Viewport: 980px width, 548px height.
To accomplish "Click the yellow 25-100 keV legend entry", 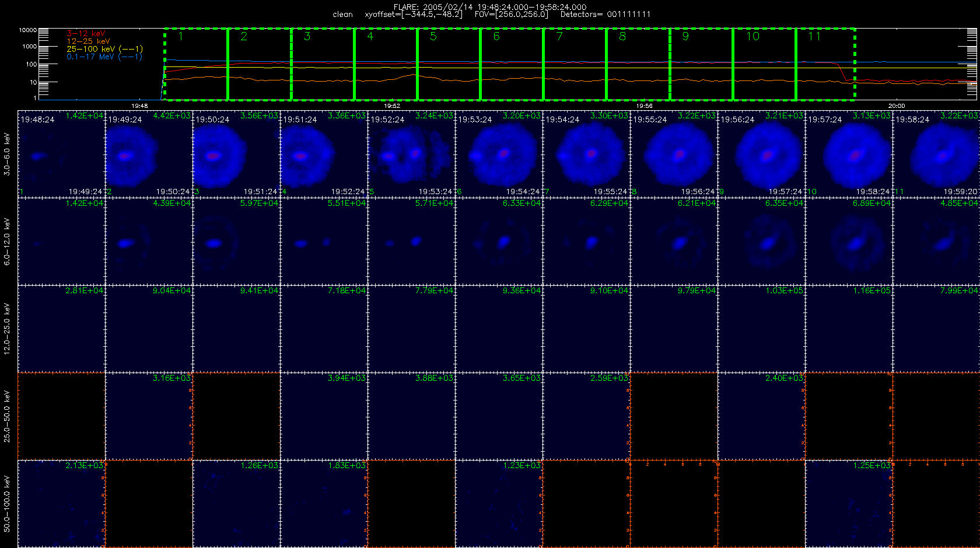I will (104, 49).
